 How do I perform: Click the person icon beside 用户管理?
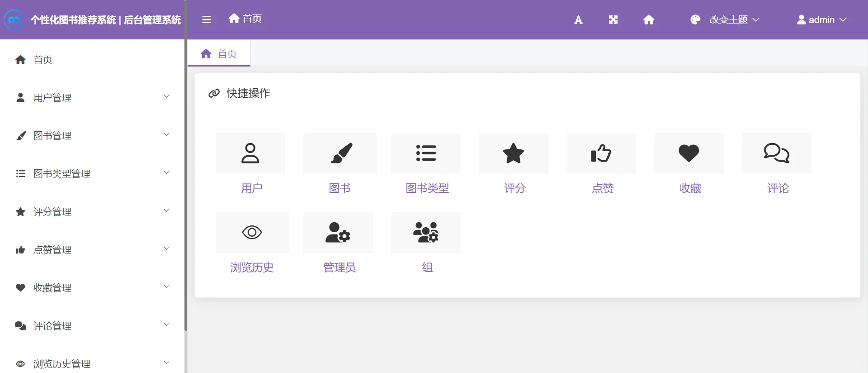20,97
